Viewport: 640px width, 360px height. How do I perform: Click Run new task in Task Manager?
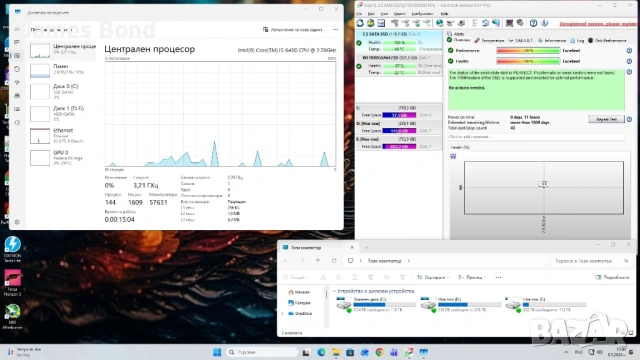tap(293, 29)
